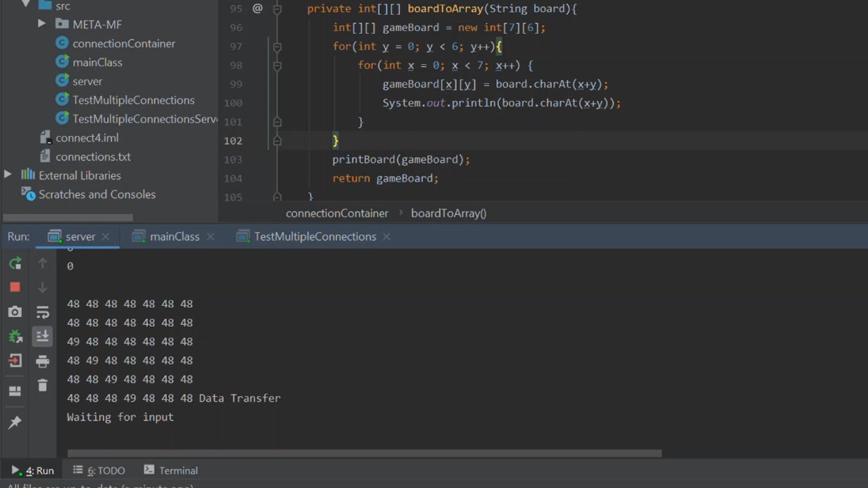Screen dimensions: 868x488
Task: Click the System.out.println statement on line 100
Action: click(502, 103)
